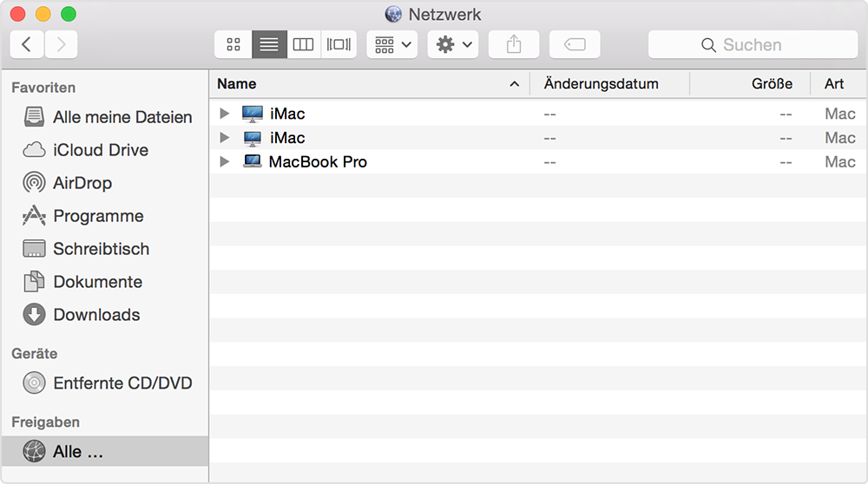The width and height of the screenshot is (868, 484).
Task: Click the network globe icon beside Alle
Action: 34,451
